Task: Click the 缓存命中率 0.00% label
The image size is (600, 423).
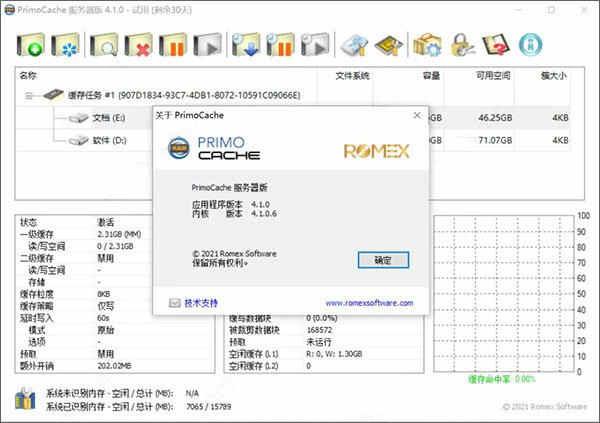Action: [502, 379]
